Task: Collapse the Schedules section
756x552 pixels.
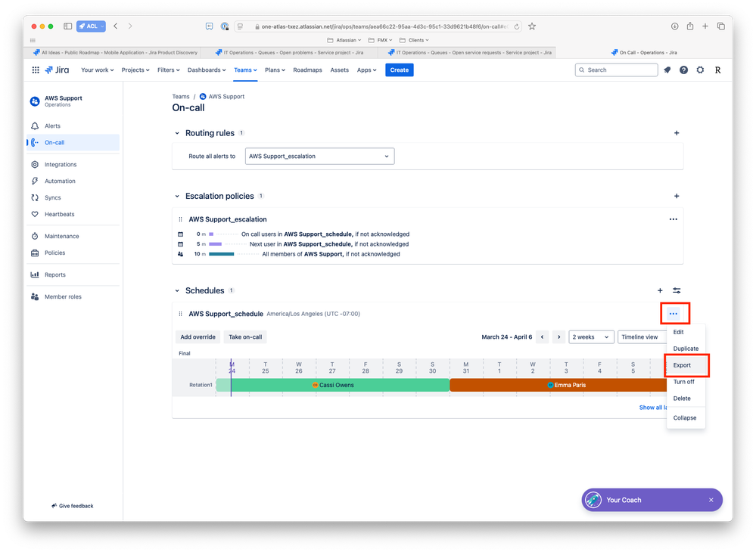Action: 177,290
